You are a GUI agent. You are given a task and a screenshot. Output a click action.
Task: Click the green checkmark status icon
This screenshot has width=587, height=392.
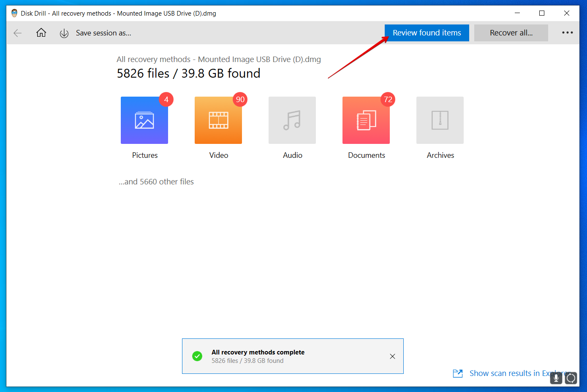pyautogui.click(x=197, y=356)
